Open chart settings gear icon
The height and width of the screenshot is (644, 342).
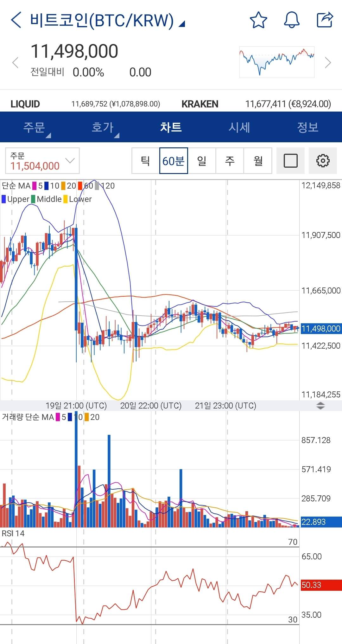click(323, 161)
